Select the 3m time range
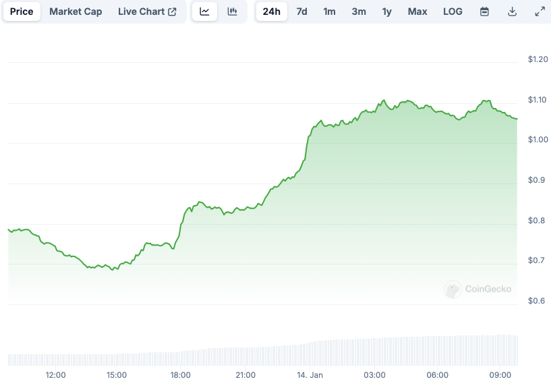 click(359, 11)
